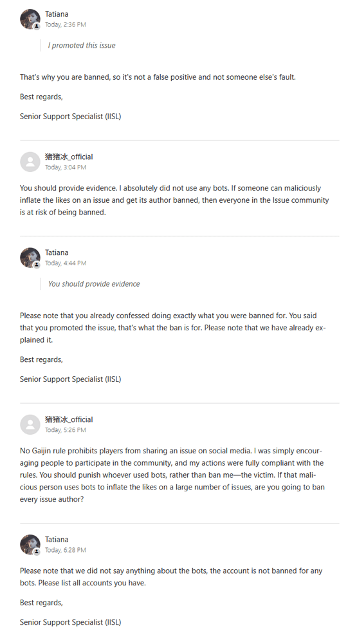The height and width of the screenshot is (644, 357).
Task: Click the 'Today, 3:04 PM' timestamp
Action: (x=65, y=167)
